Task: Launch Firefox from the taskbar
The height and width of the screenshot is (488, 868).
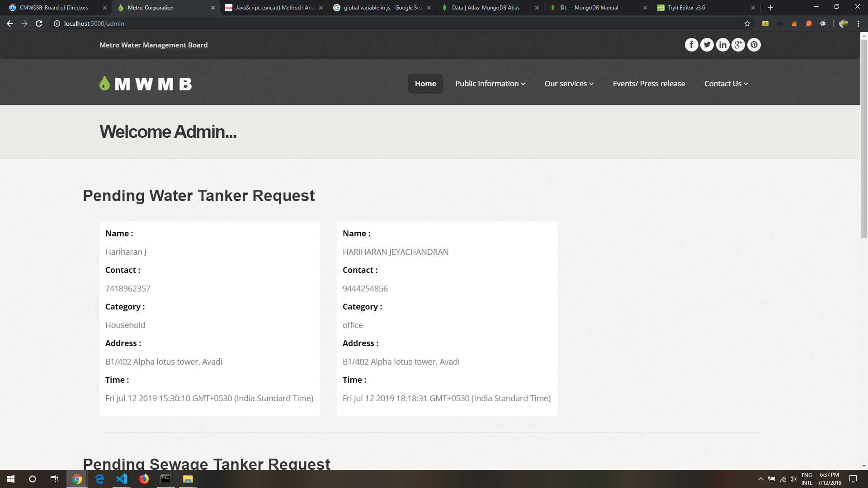Action: (144, 479)
